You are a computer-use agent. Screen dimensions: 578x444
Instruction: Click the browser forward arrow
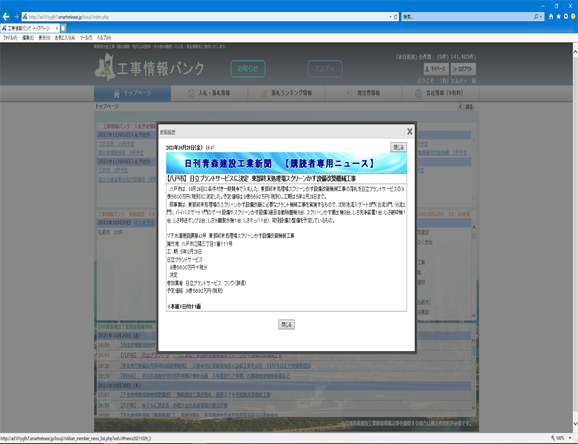pyautogui.click(x=17, y=17)
